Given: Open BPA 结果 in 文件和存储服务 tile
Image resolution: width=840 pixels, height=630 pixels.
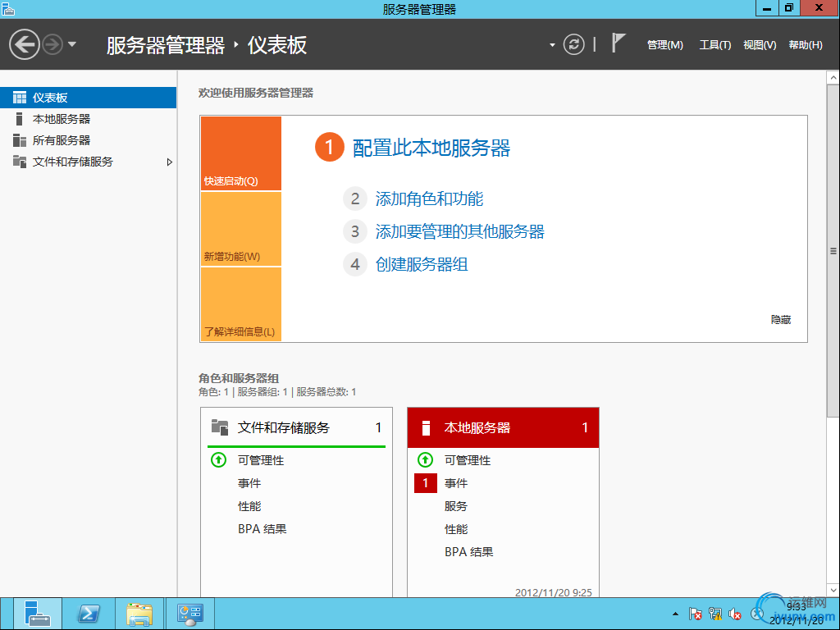Looking at the screenshot, I should 262,529.
